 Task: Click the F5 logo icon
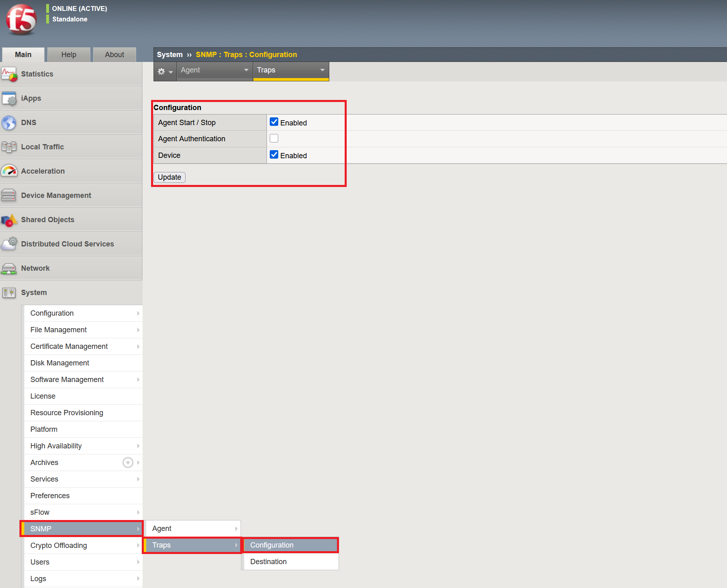click(21, 19)
